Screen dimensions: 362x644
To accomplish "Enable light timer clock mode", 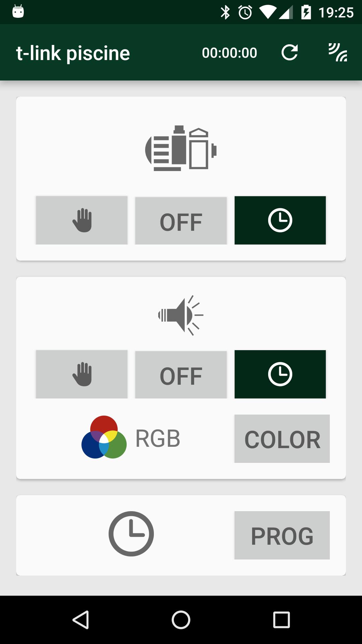I will coord(280,374).
